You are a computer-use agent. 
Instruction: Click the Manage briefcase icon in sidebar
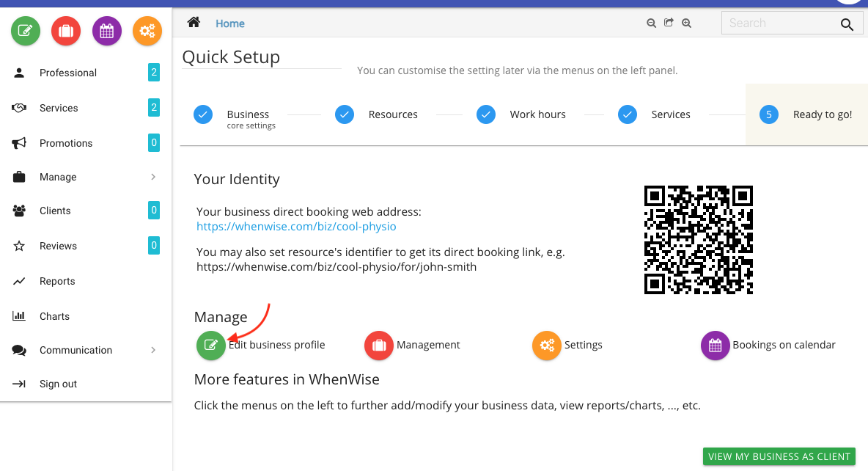tap(19, 177)
